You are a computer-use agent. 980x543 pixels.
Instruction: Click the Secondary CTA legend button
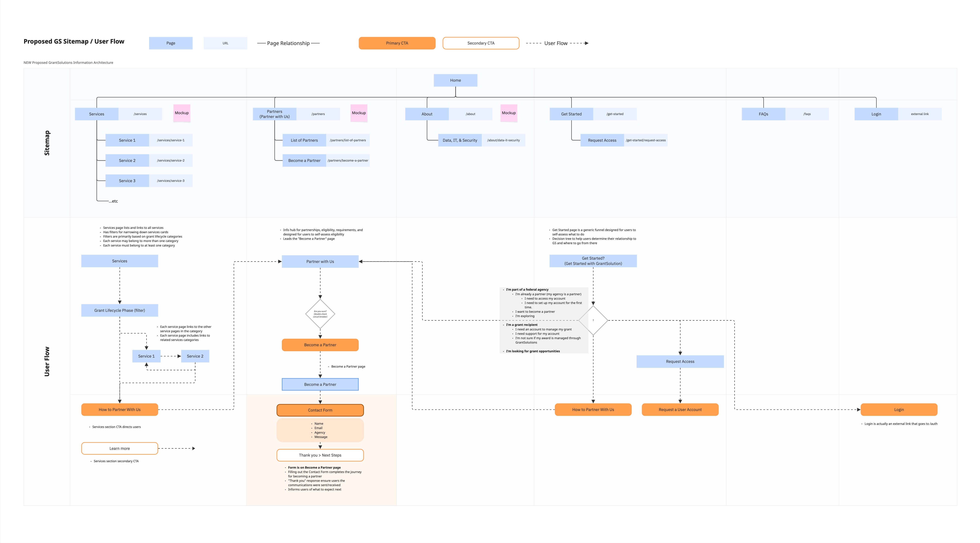pyautogui.click(x=481, y=43)
